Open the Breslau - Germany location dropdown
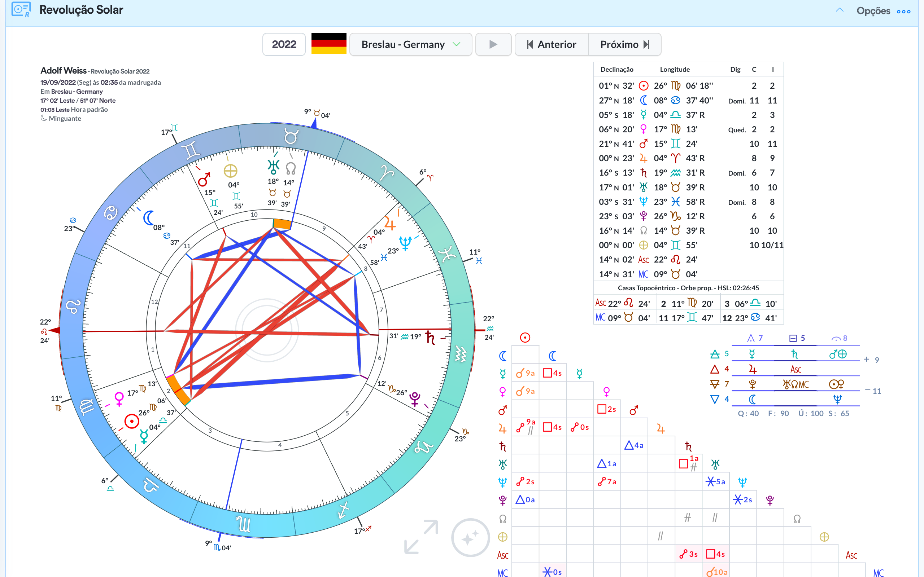This screenshot has width=924, height=577. click(x=410, y=44)
